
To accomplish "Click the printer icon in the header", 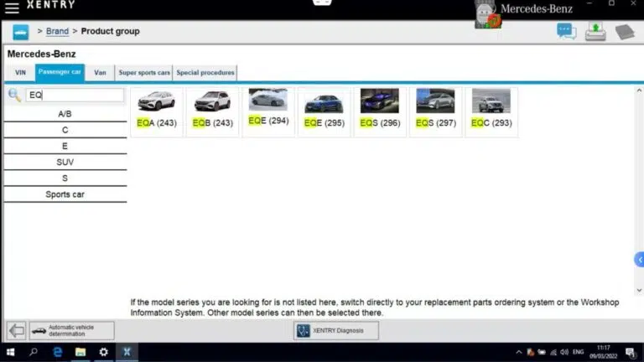I will (x=595, y=32).
